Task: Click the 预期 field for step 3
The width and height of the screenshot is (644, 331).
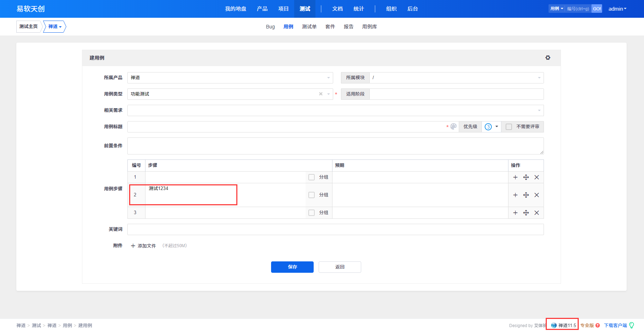Action: tap(420, 213)
